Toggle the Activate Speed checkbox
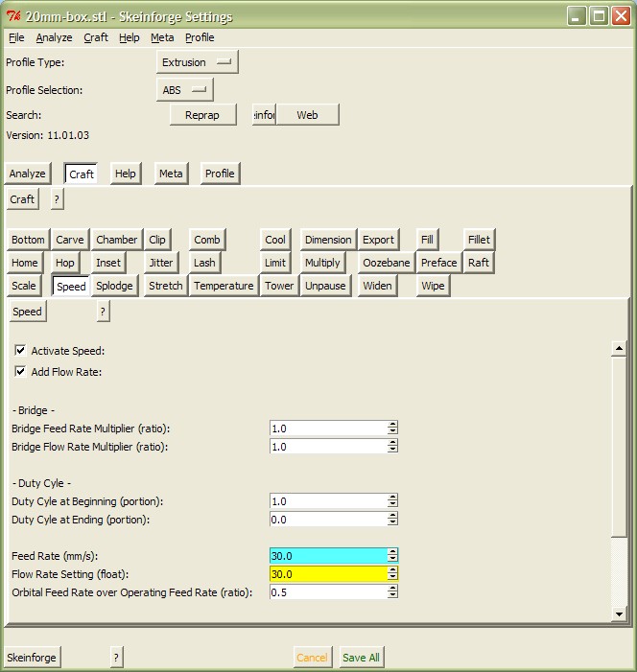 tap(21, 351)
